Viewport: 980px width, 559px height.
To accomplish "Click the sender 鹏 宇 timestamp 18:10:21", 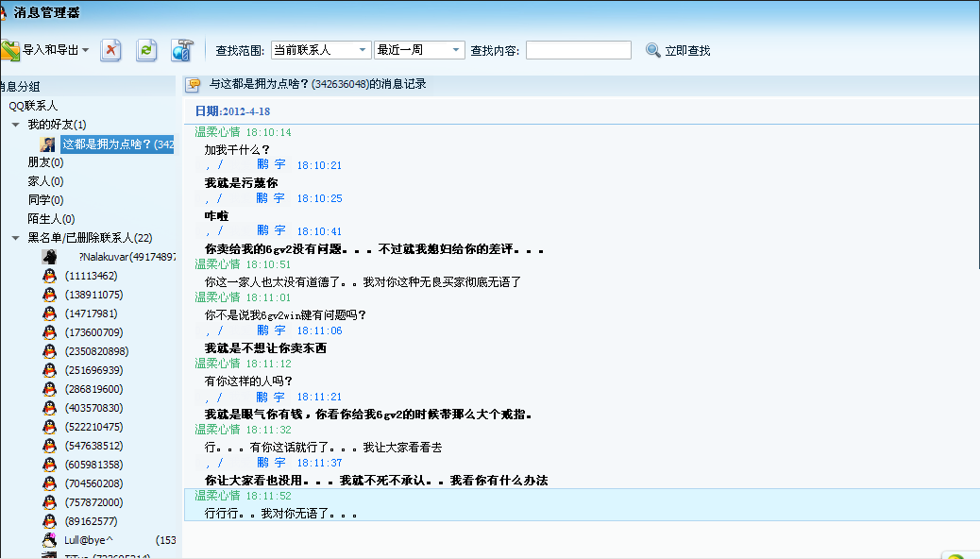I will (319, 165).
